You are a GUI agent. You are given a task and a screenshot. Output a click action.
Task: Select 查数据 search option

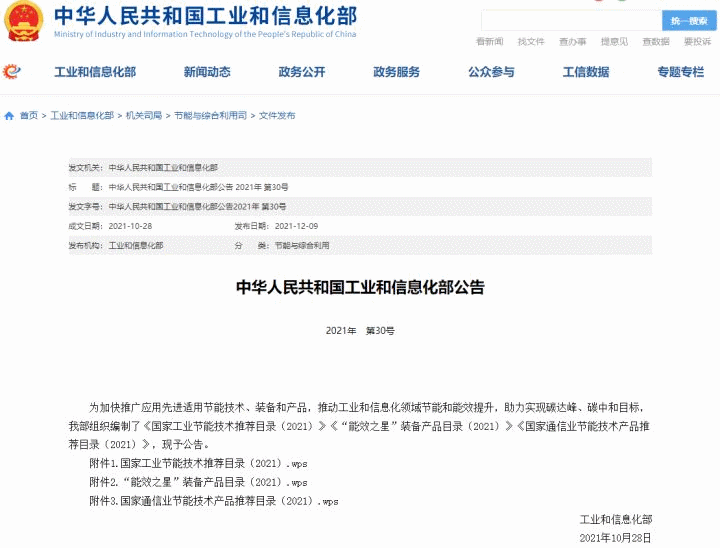point(656,42)
